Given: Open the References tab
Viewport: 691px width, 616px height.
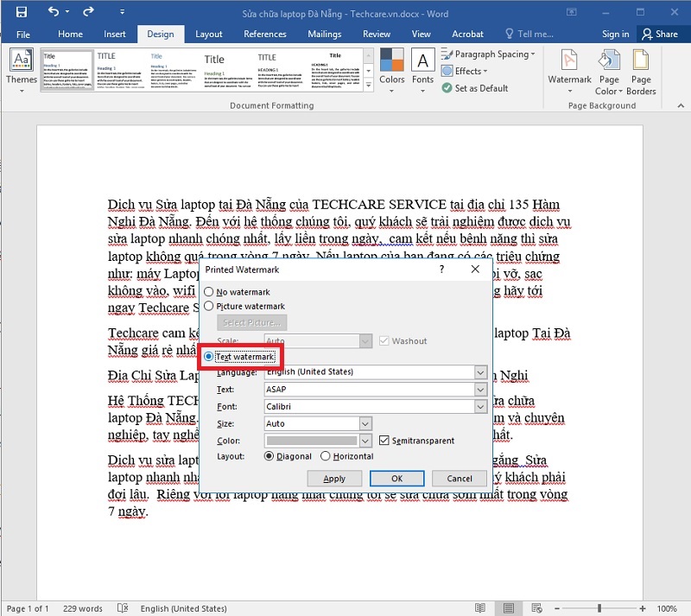Looking at the screenshot, I should point(264,34).
